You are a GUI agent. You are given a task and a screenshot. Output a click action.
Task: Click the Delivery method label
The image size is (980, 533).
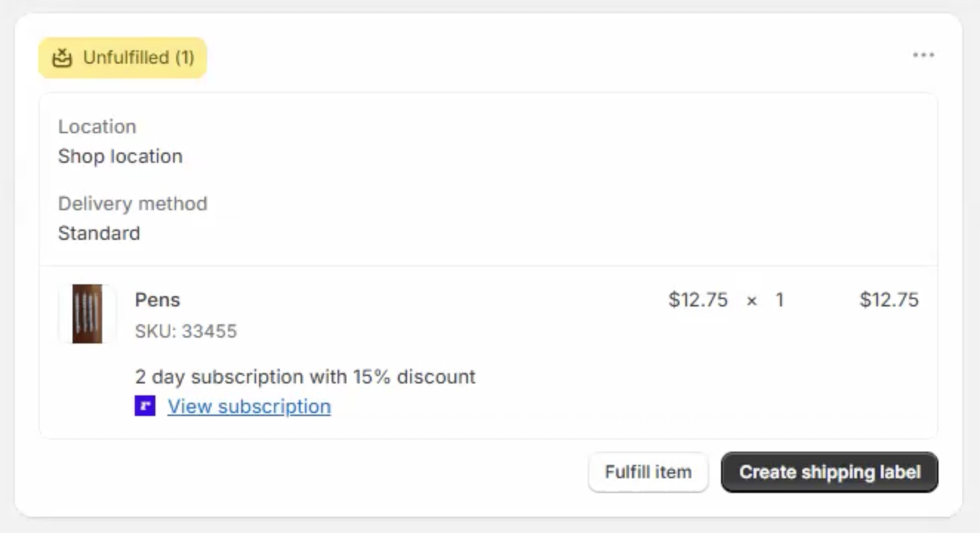132,204
